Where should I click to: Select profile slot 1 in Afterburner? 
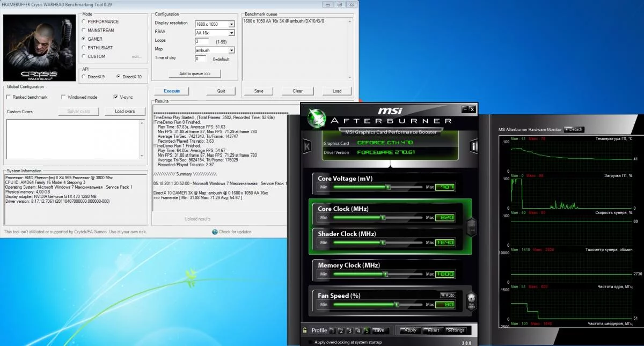coord(333,330)
